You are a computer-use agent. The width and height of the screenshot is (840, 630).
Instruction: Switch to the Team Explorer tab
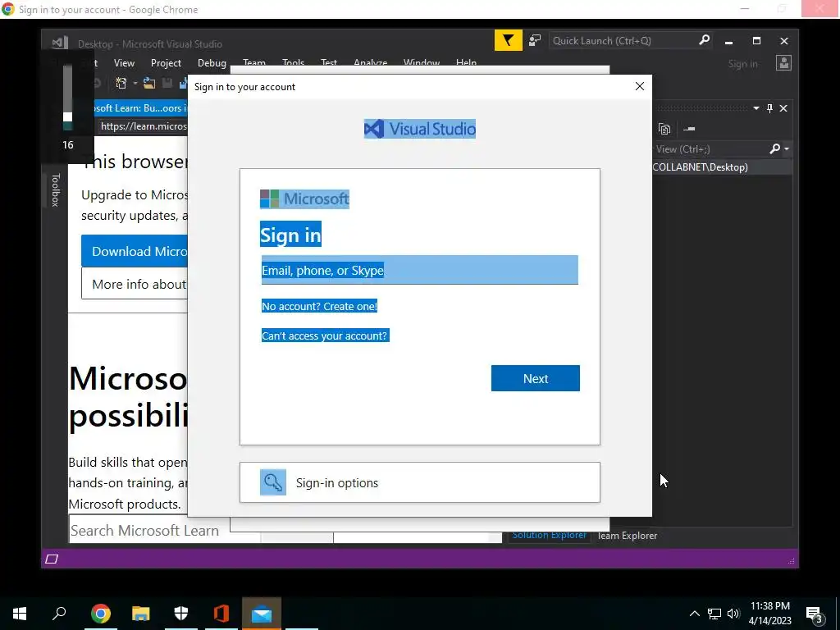coord(628,536)
